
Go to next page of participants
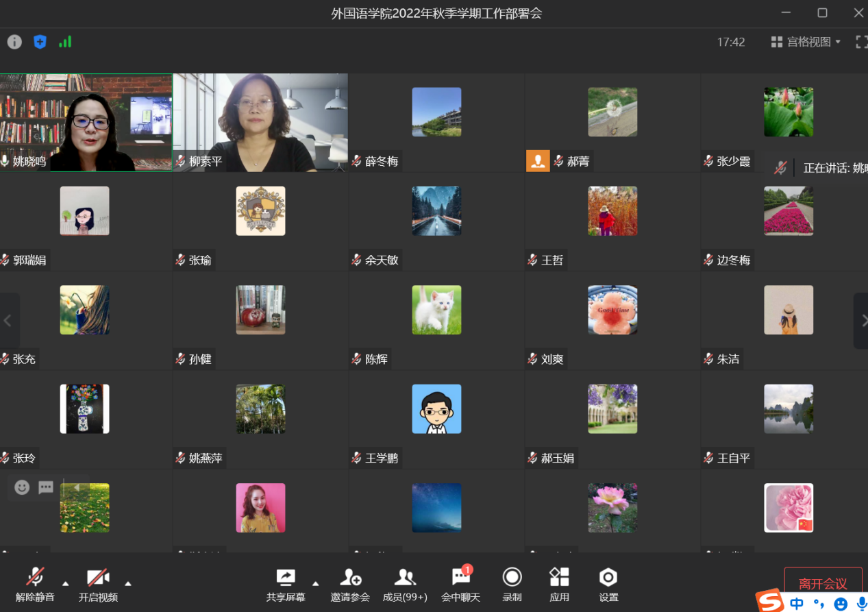coord(860,321)
